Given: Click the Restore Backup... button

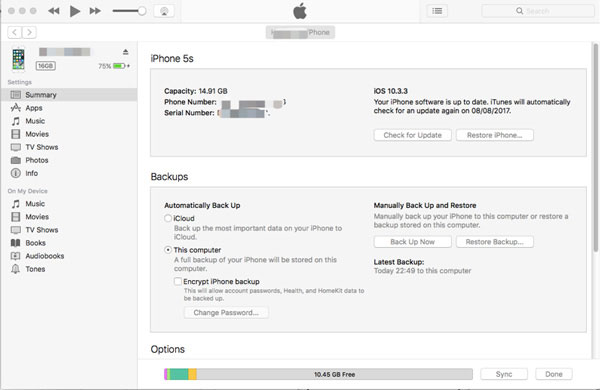Looking at the screenshot, I should click(494, 242).
